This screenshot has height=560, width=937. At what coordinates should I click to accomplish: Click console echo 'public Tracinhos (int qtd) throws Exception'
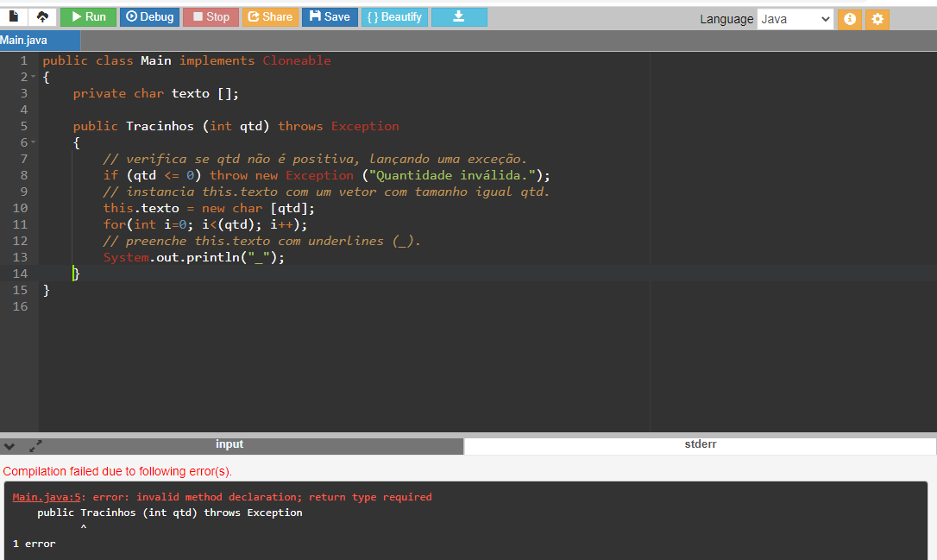pyautogui.click(x=170, y=513)
